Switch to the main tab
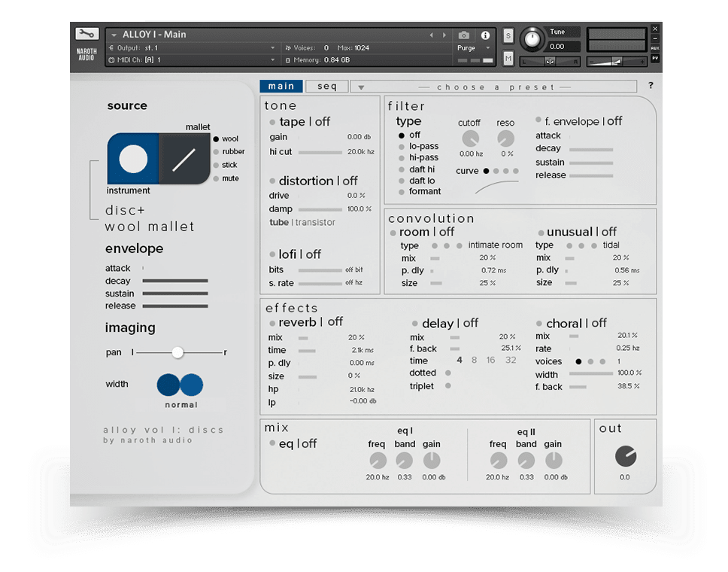This screenshot has width=728, height=572. point(281,87)
